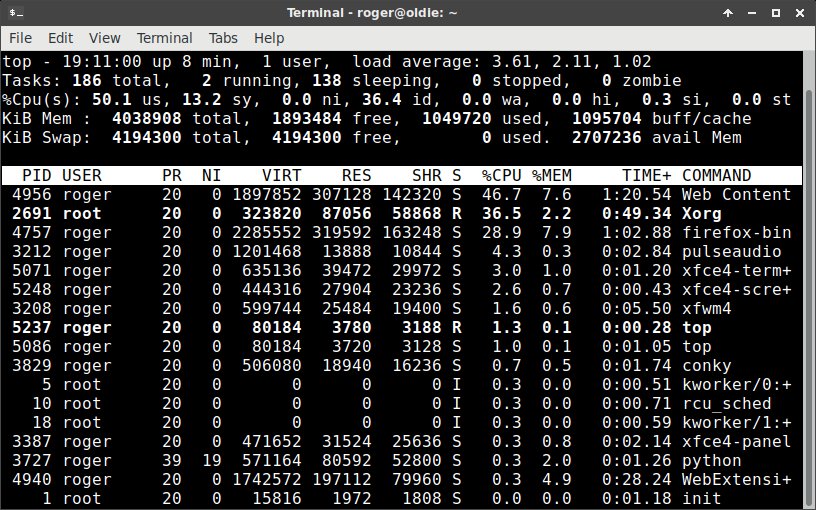Close the Terminal window
Image resolution: width=816 pixels, height=510 pixels.
[800, 13]
